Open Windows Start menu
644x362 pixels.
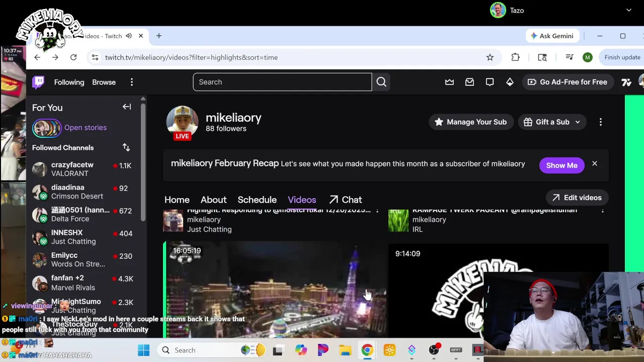click(144, 350)
